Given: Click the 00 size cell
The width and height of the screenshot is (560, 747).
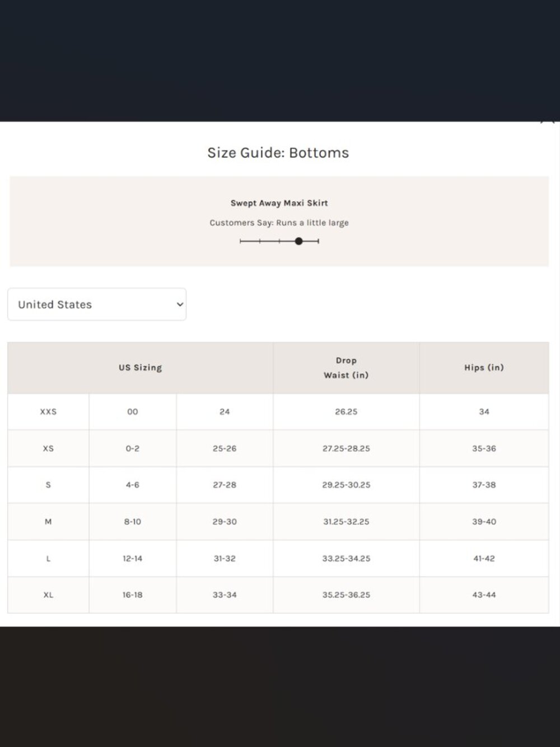Looking at the screenshot, I should click(133, 411).
